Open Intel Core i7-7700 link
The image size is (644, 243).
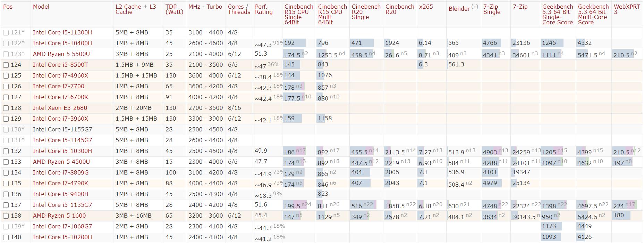[x=59, y=87]
